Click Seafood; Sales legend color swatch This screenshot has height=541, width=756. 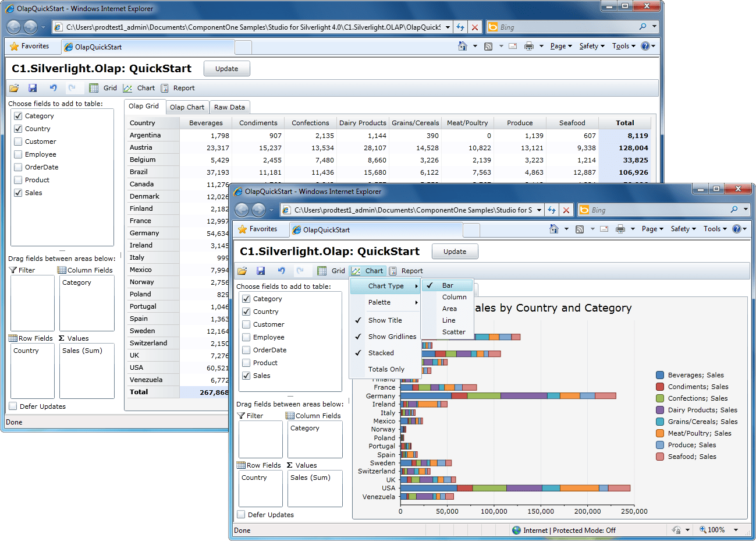pos(660,457)
